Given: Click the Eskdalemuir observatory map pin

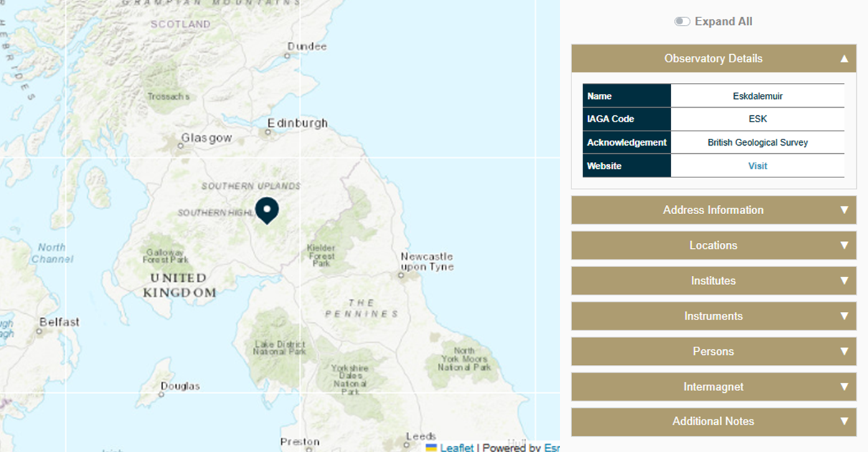Looking at the screenshot, I should (267, 210).
